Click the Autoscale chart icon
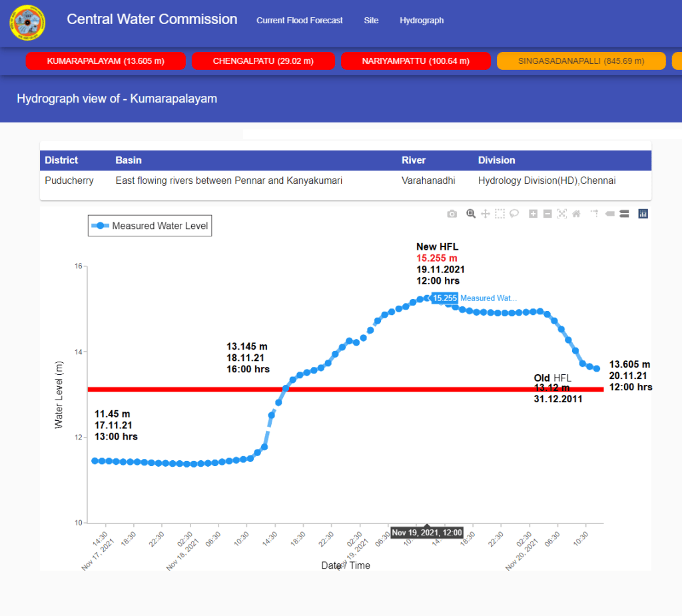Screen dimensions: 682x616 [561, 214]
